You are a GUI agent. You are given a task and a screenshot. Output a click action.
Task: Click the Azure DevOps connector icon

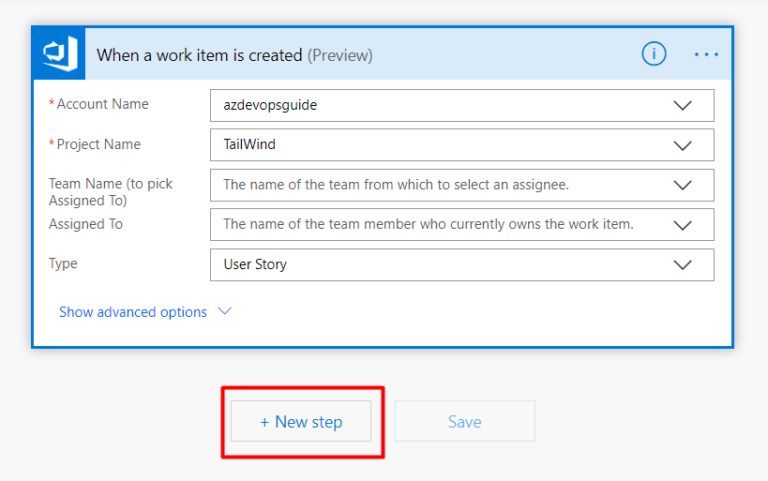59,54
